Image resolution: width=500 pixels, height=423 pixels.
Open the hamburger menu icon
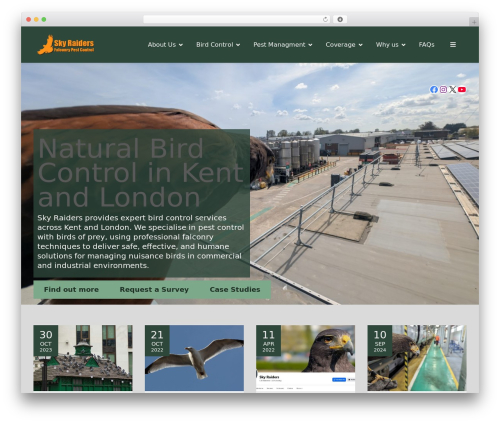pos(453,44)
